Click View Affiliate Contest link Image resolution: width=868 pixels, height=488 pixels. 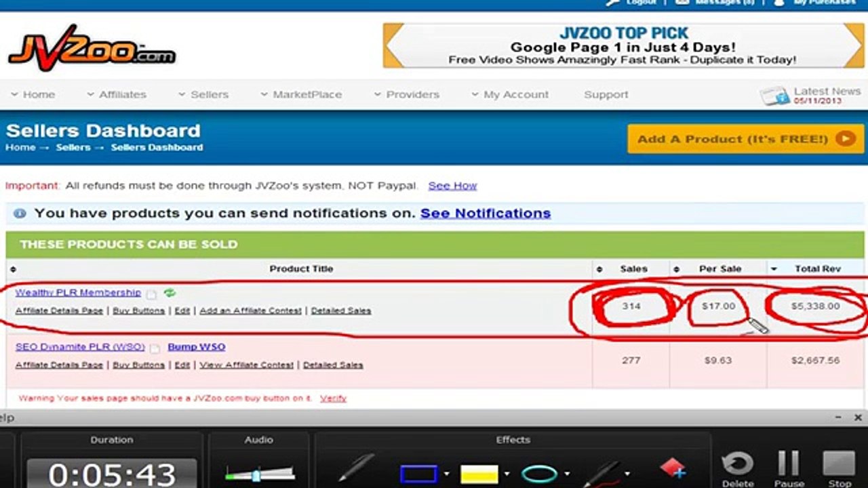246,365
